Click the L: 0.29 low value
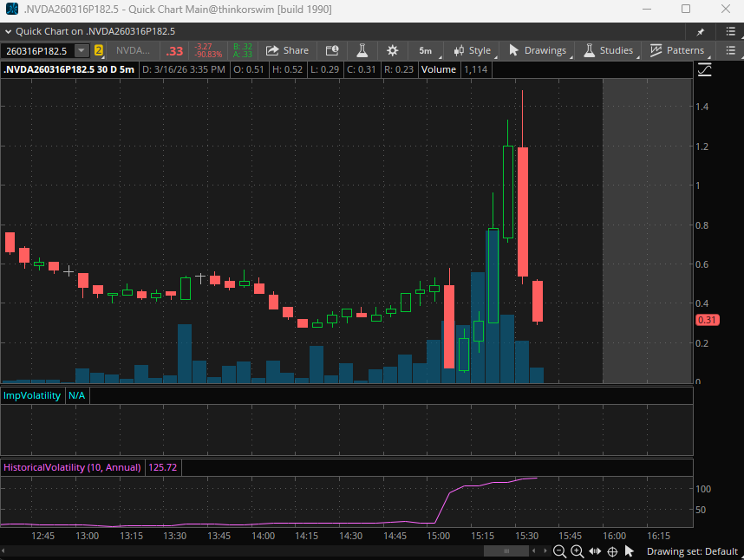The image size is (744, 560). (324, 69)
